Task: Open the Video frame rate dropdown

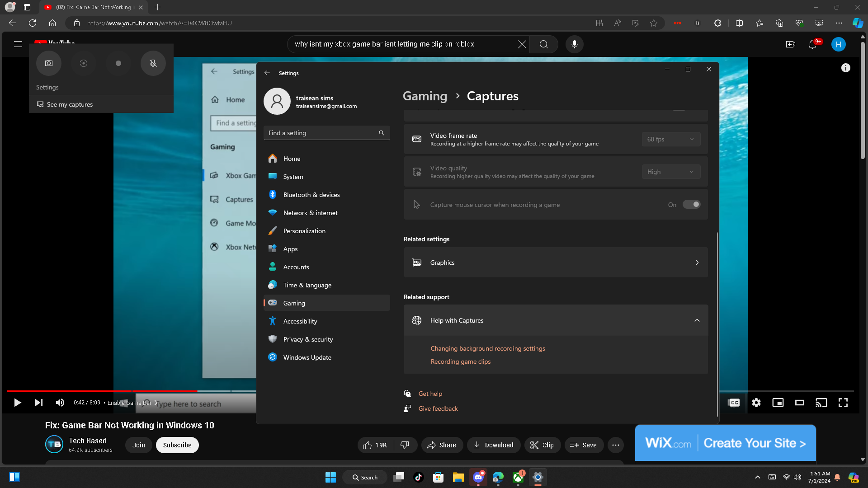Action: [671, 139]
